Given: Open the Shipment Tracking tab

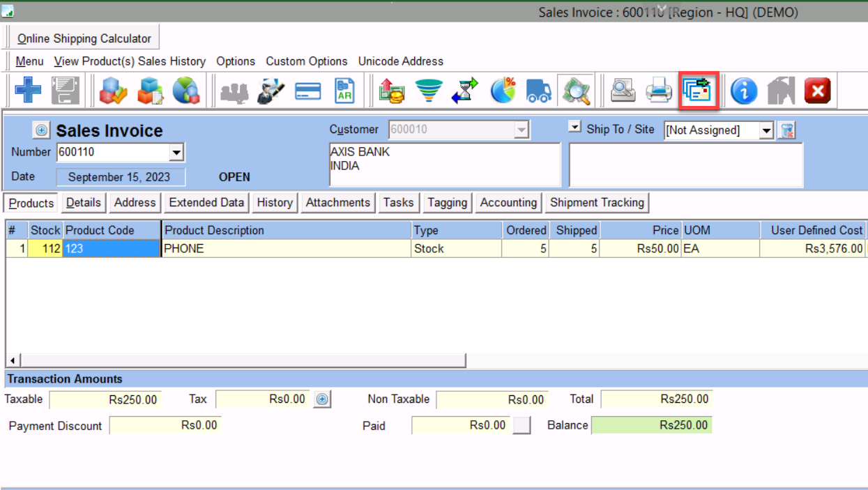Looking at the screenshot, I should (x=597, y=203).
